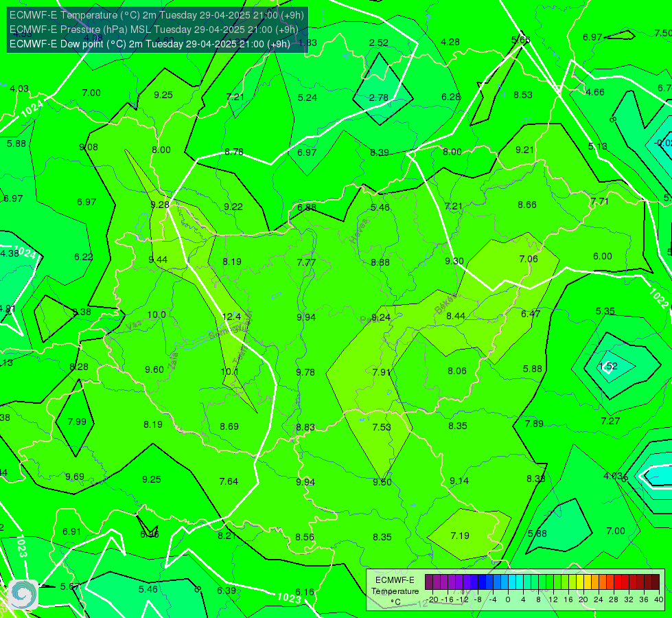Image resolution: width=672 pixels, height=618 pixels.
Task: Click the 9.69 map value
Action: point(75,477)
